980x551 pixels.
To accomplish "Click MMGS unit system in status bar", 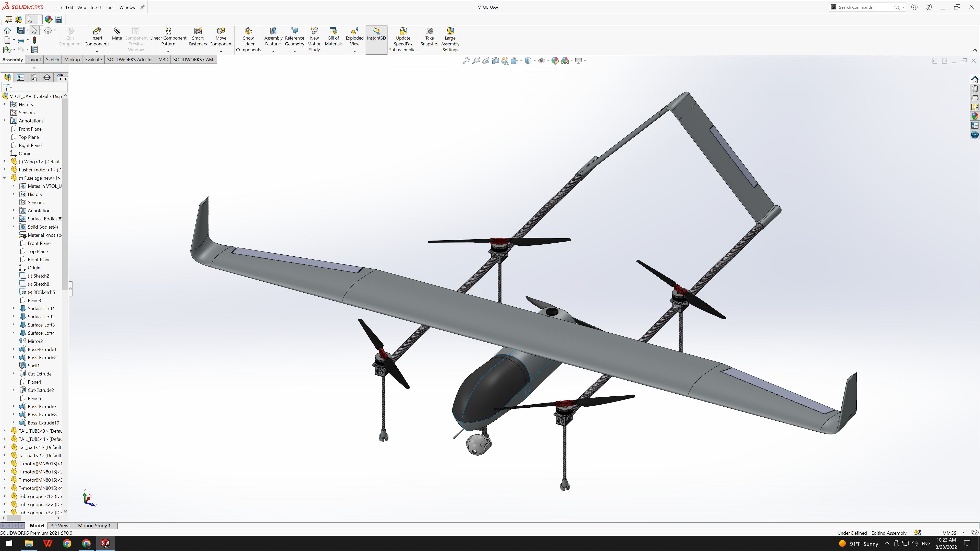I will [949, 533].
